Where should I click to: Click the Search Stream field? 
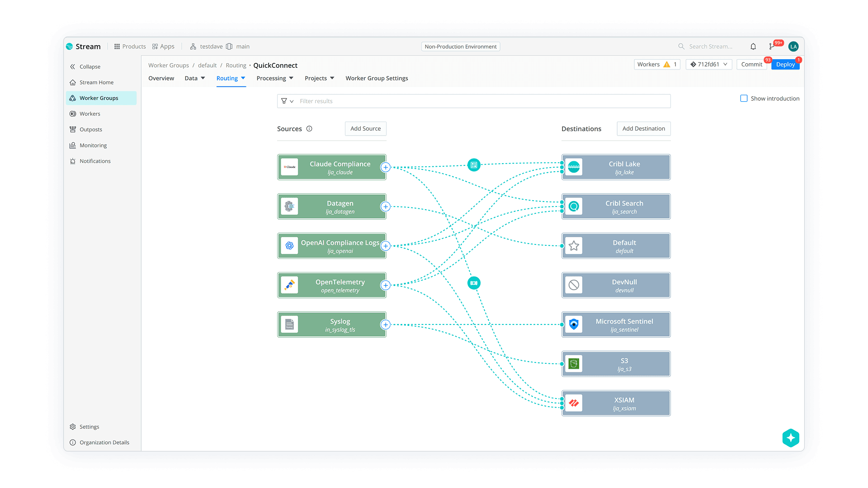click(710, 47)
